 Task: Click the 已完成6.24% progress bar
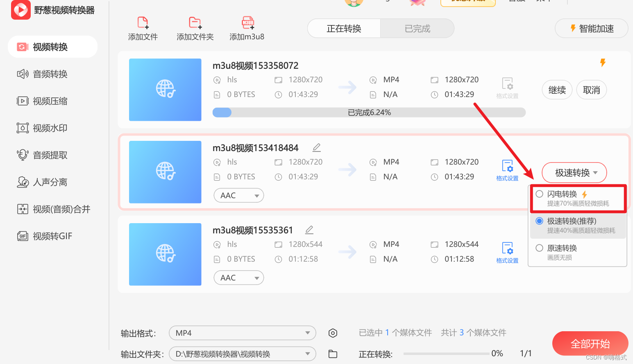click(369, 112)
